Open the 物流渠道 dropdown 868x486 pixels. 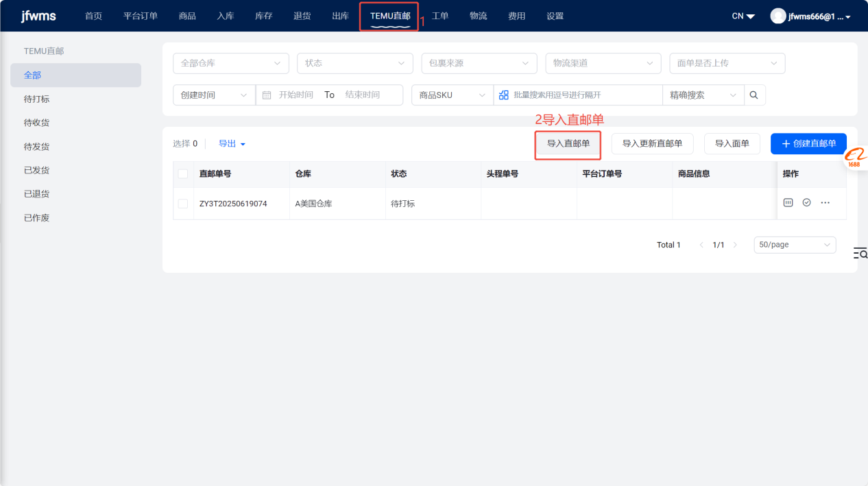coord(603,63)
